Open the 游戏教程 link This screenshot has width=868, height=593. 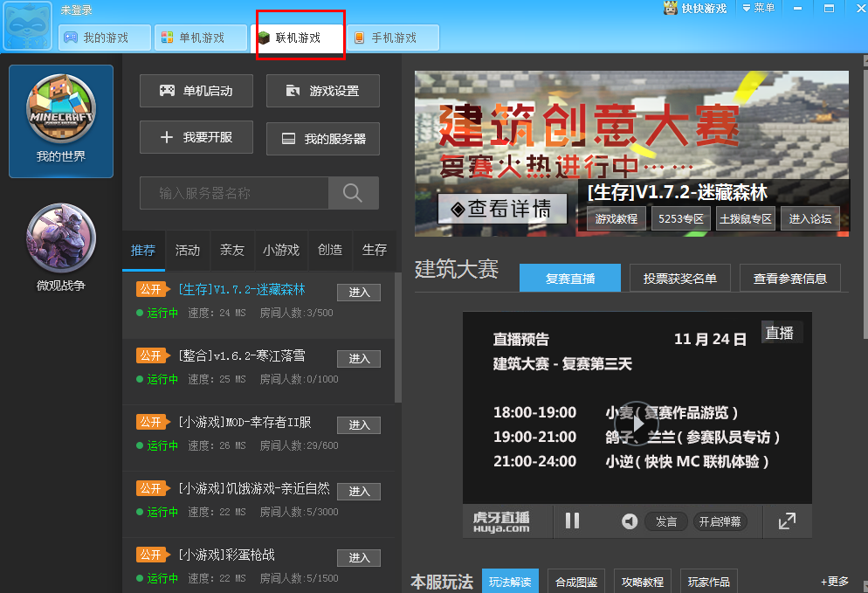coord(617,218)
